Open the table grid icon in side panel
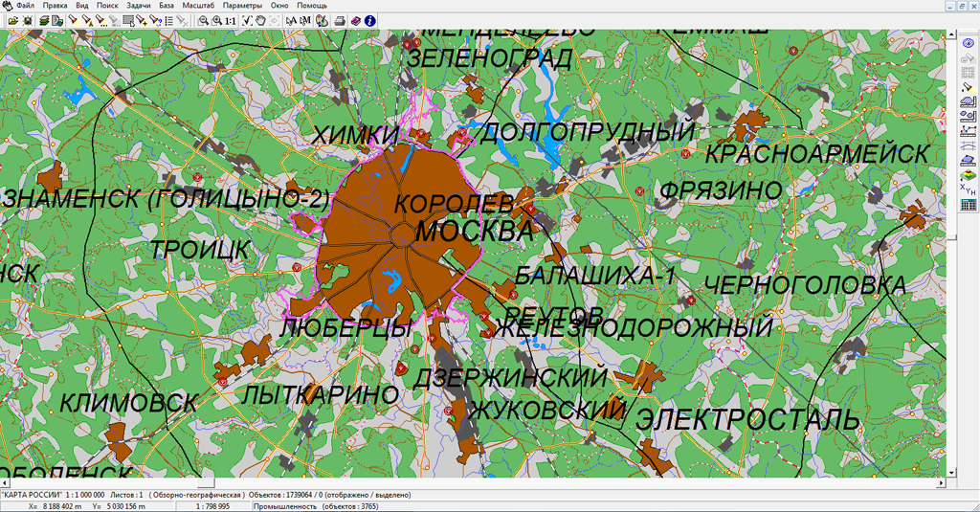The width and height of the screenshot is (980, 512). 968,205
